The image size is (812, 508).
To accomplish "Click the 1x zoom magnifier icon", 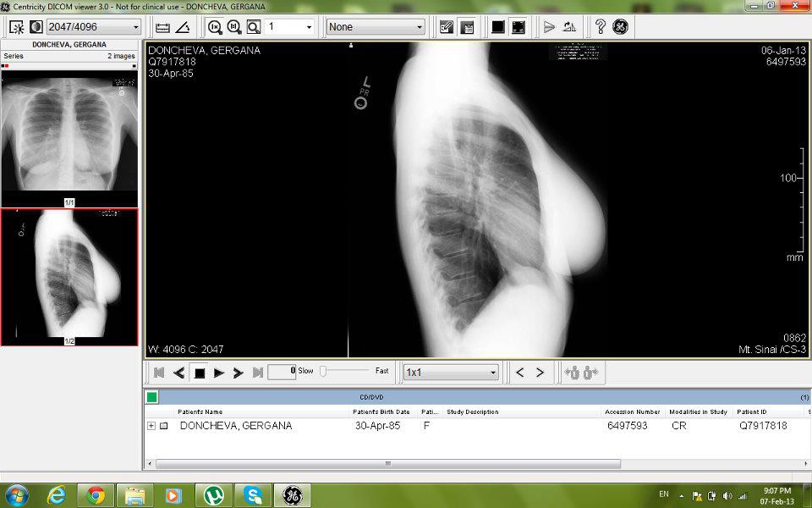I will [x=214, y=27].
